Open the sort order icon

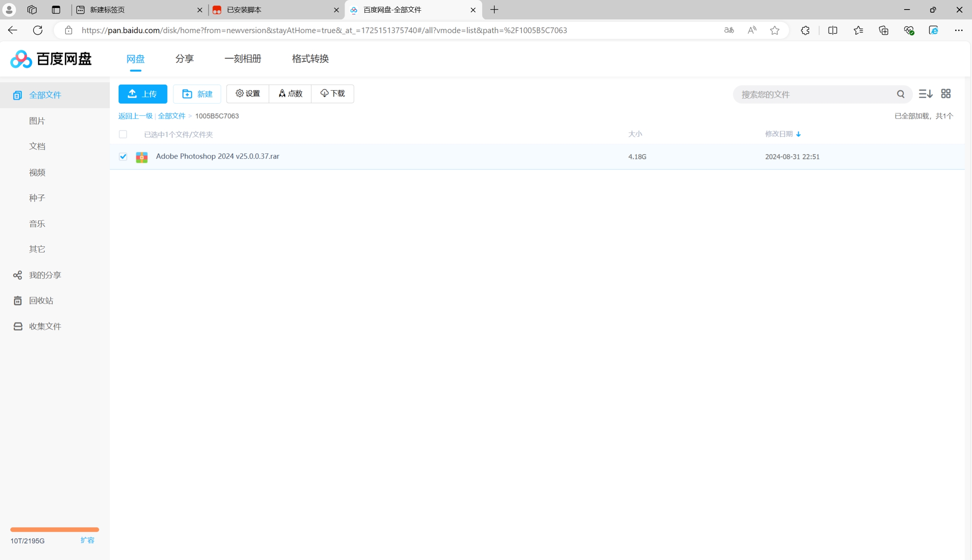(925, 94)
